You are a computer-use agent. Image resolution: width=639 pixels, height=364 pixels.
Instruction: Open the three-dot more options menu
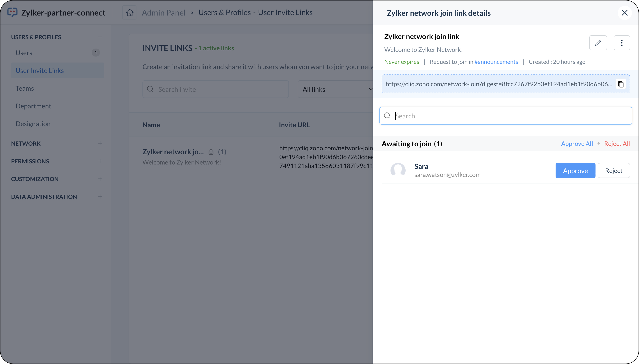click(x=622, y=43)
